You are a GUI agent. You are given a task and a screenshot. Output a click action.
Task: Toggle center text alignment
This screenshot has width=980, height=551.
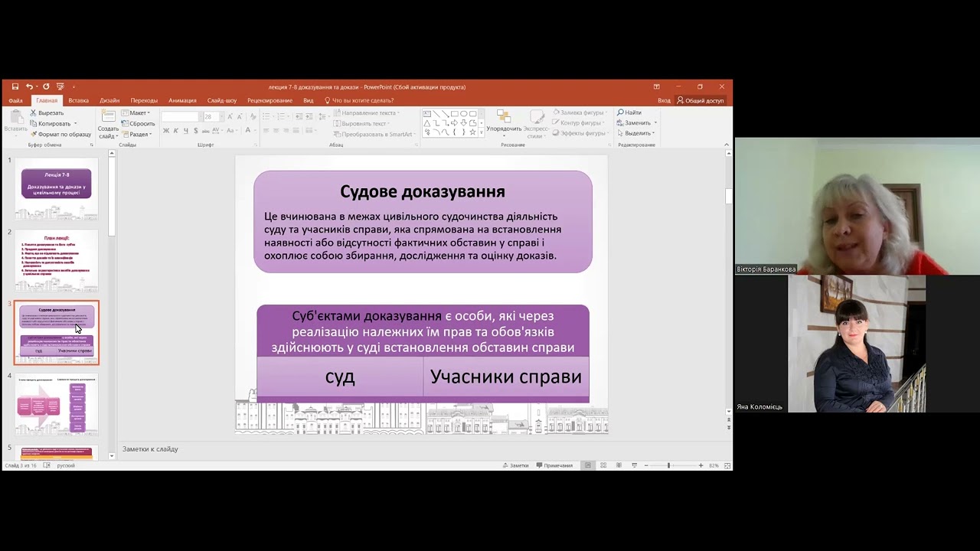click(276, 131)
